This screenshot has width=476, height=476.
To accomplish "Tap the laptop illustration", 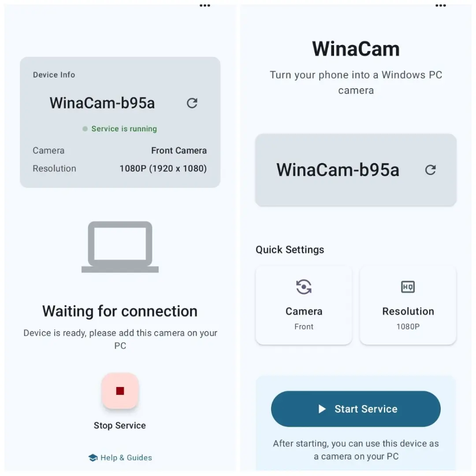I will [x=120, y=247].
